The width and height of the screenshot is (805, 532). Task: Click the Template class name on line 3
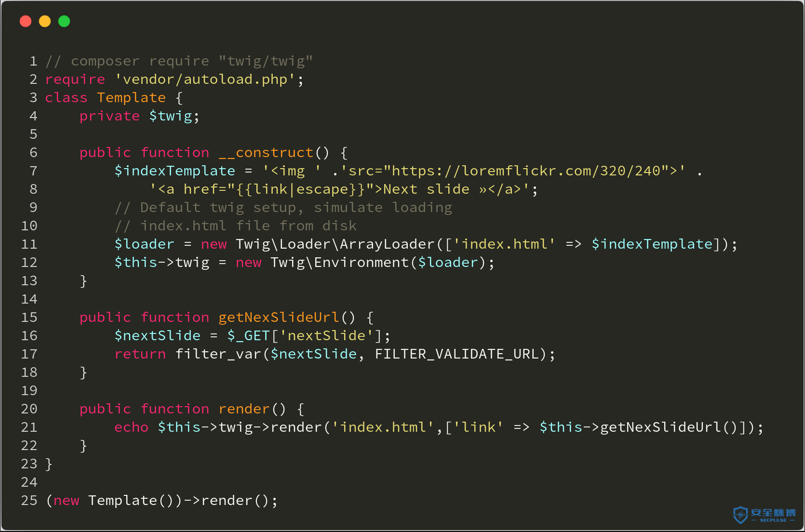pyautogui.click(x=131, y=98)
